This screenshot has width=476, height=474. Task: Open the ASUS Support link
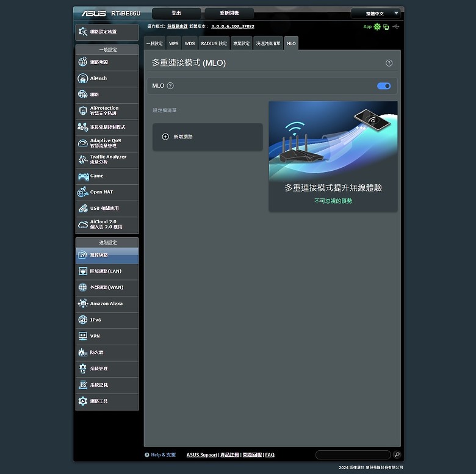[x=201, y=454]
